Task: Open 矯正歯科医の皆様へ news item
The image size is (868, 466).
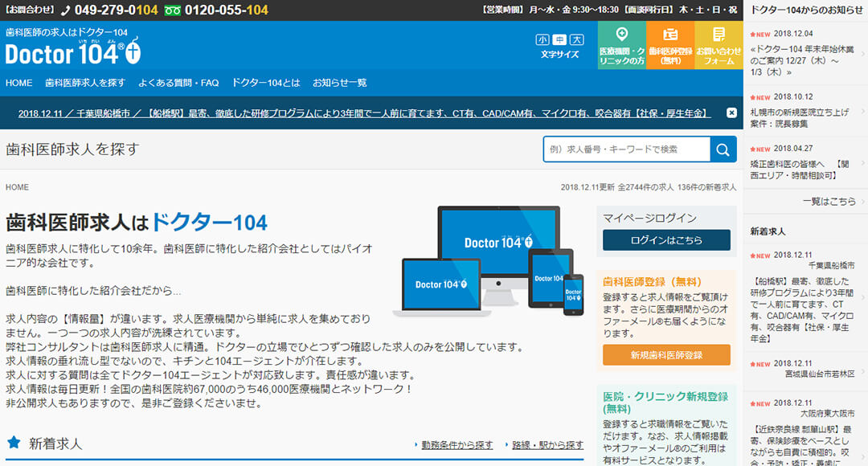Action: 806,163
